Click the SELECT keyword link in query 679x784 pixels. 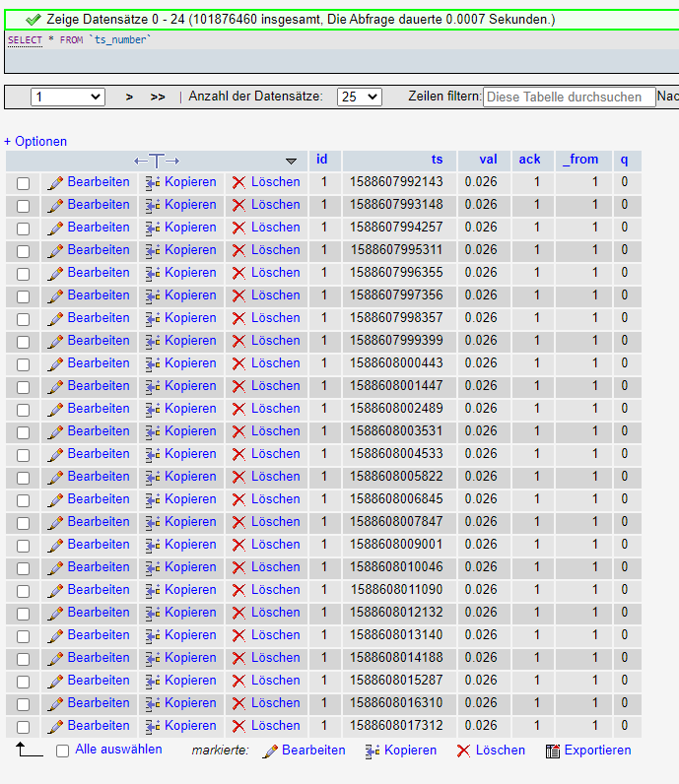coord(25,40)
